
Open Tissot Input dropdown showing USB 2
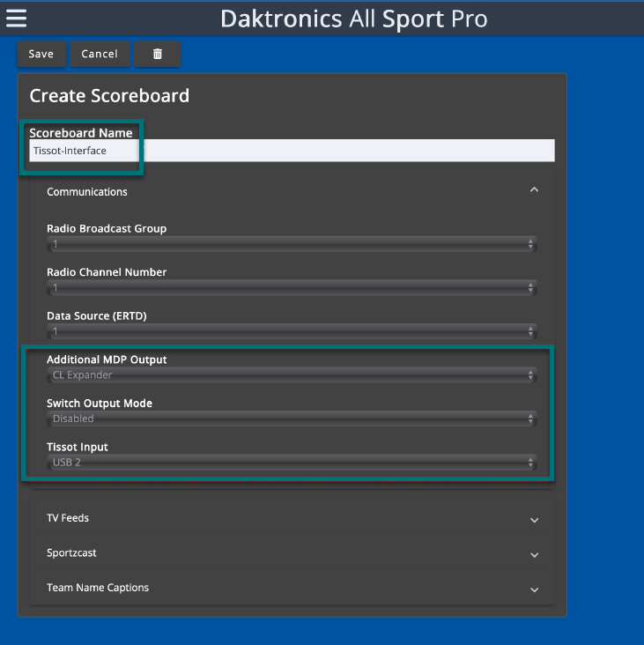pyautogui.click(x=291, y=463)
